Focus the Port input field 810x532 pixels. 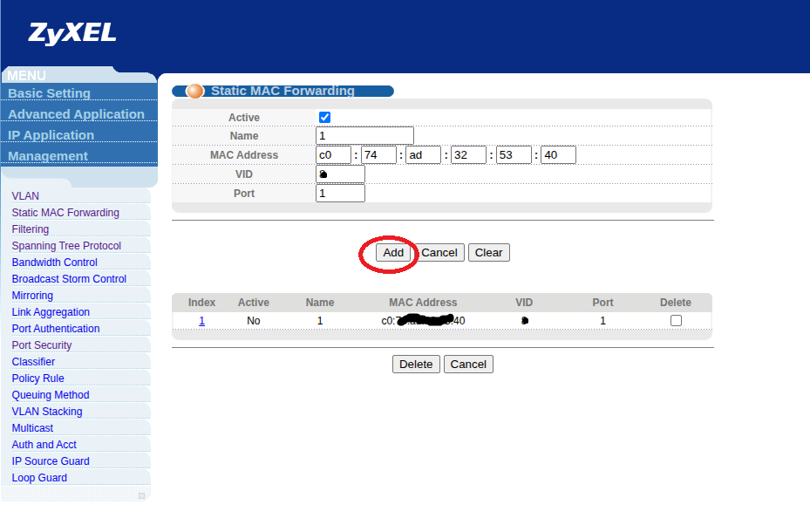point(340,194)
